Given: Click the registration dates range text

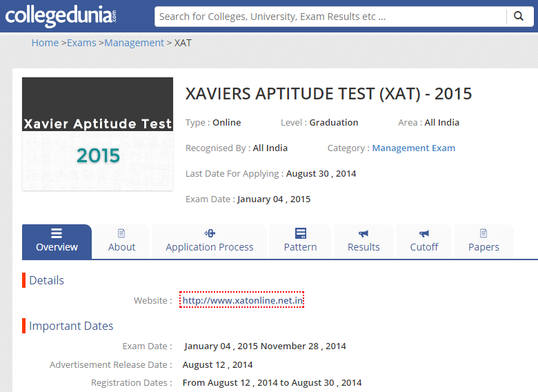Looking at the screenshot, I should (x=272, y=383).
